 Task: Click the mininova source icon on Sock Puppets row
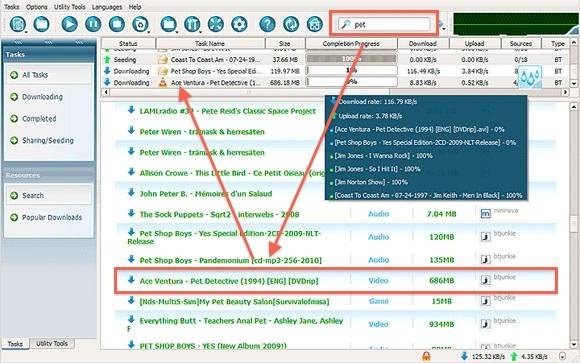point(486,214)
